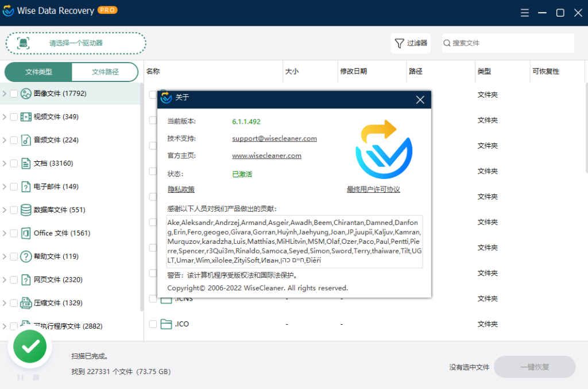Expand the 压缩文件 tree node
The image size is (588, 389).
pos(4,303)
